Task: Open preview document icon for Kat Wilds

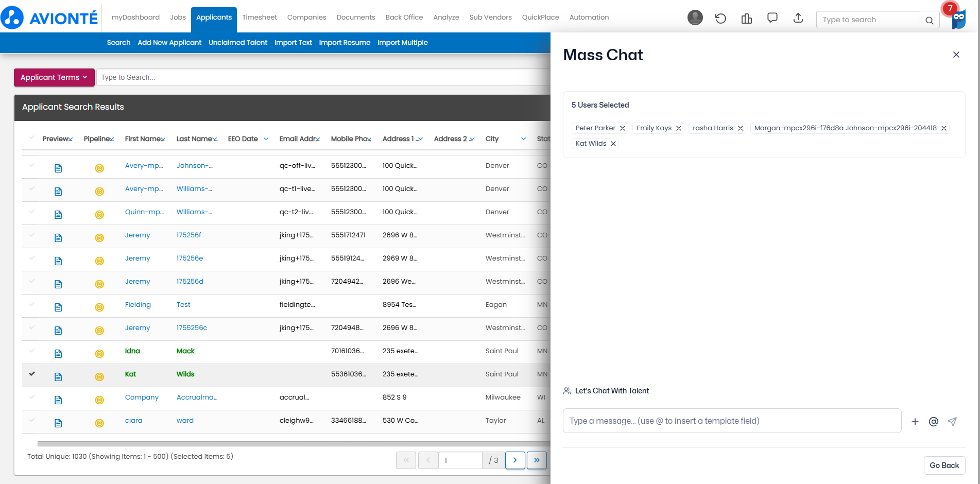Action: [x=58, y=377]
